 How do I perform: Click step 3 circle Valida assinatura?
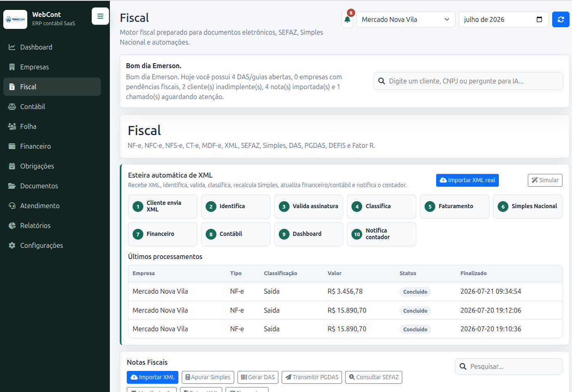coord(284,207)
